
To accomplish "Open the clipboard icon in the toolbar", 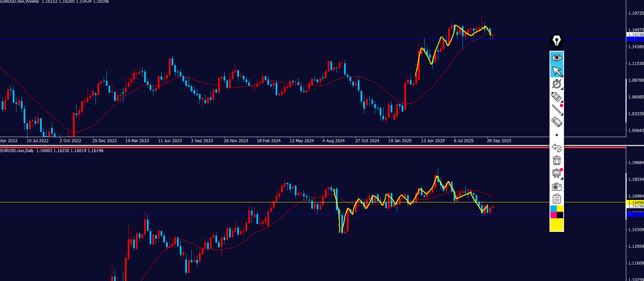I will coord(556,199).
